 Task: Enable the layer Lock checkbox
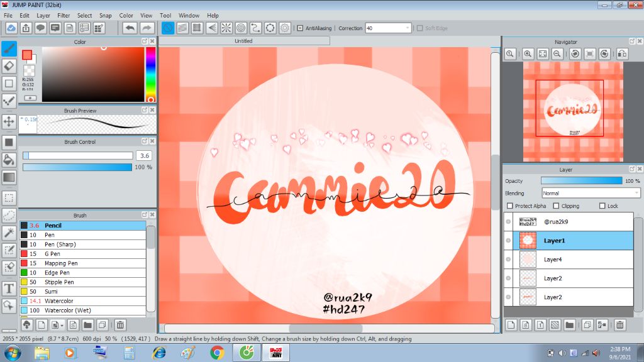pyautogui.click(x=602, y=206)
